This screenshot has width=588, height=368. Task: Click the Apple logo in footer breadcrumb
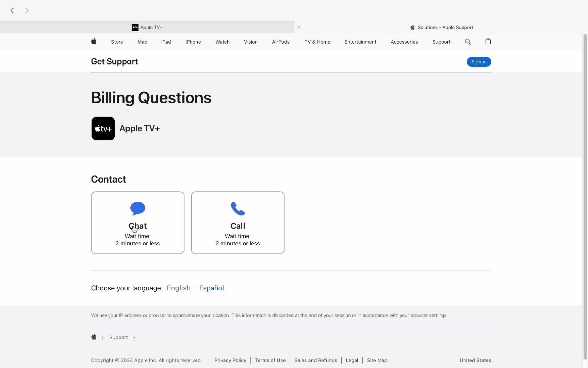pyautogui.click(x=94, y=337)
